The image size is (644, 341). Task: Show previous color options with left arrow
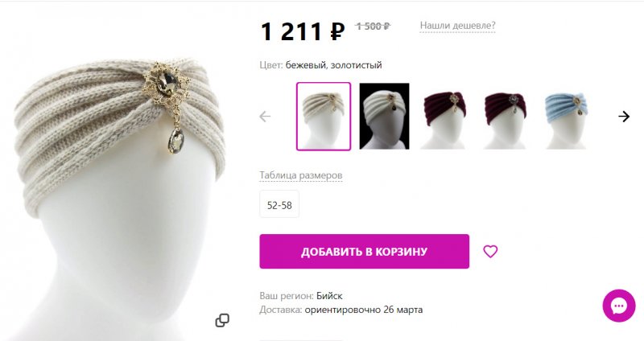(266, 117)
